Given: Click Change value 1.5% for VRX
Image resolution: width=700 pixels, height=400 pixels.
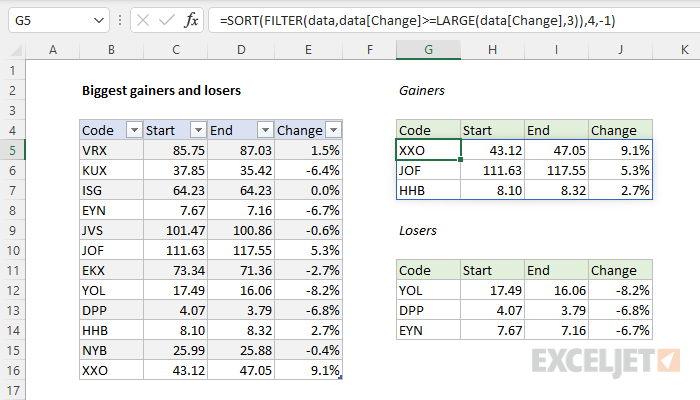Looking at the screenshot, I should [x=308, y=150].
